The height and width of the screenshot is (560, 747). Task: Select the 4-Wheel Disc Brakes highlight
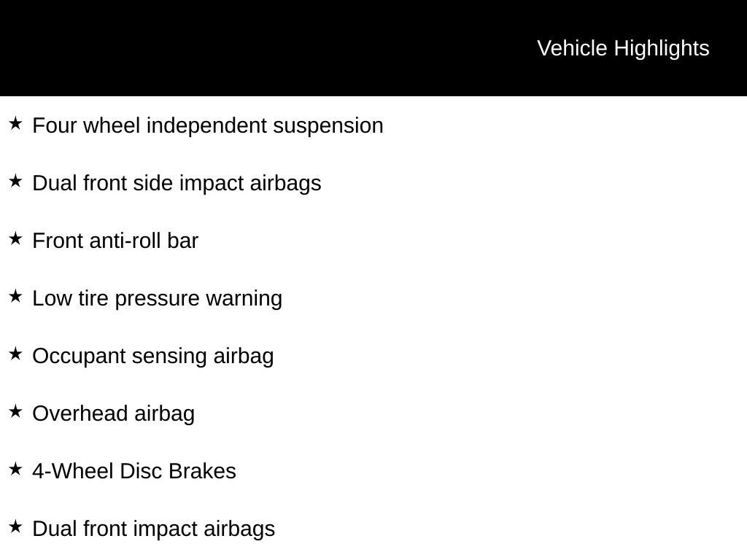(x=134, y=471)
